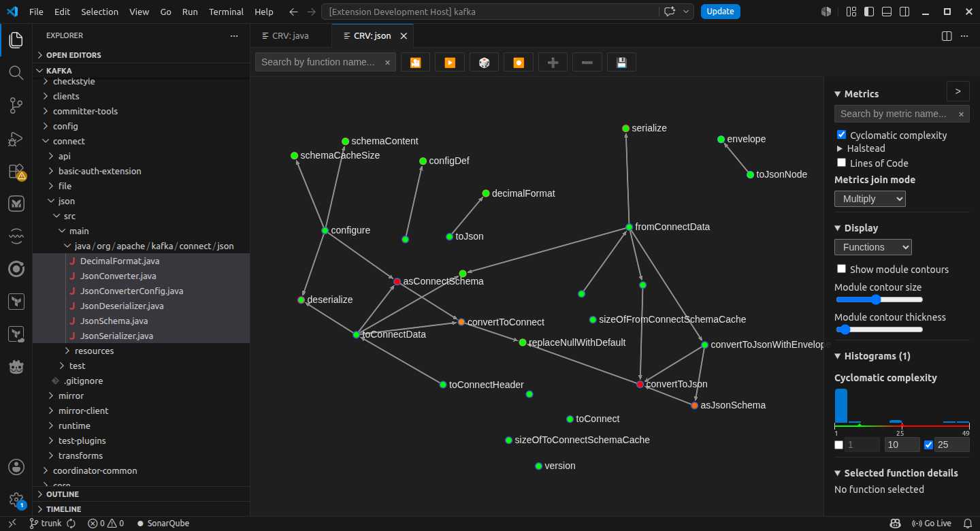Open JsonConverter.java in the Explorer
This screenshot has width=980, height=531.
(142, 276)
